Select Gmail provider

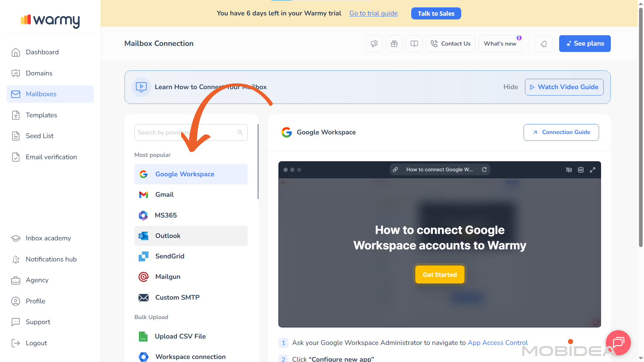click(164, 195)
